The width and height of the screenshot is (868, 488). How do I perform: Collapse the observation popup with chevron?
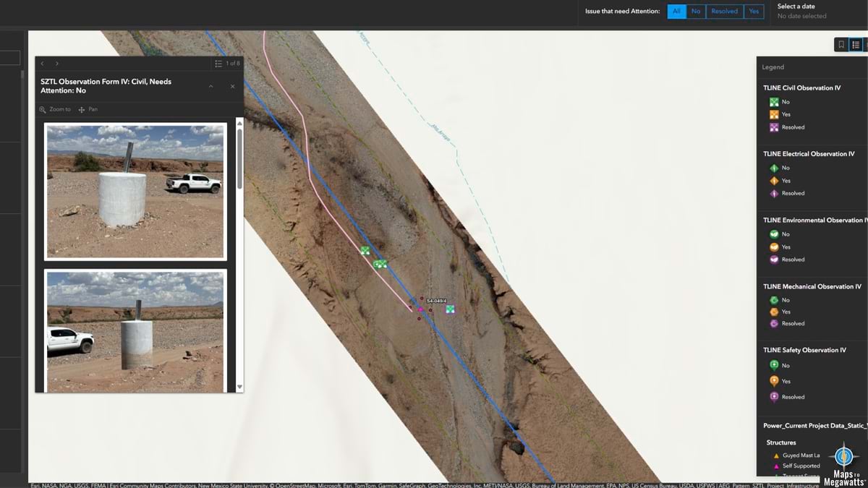click(x=210, y=86)
